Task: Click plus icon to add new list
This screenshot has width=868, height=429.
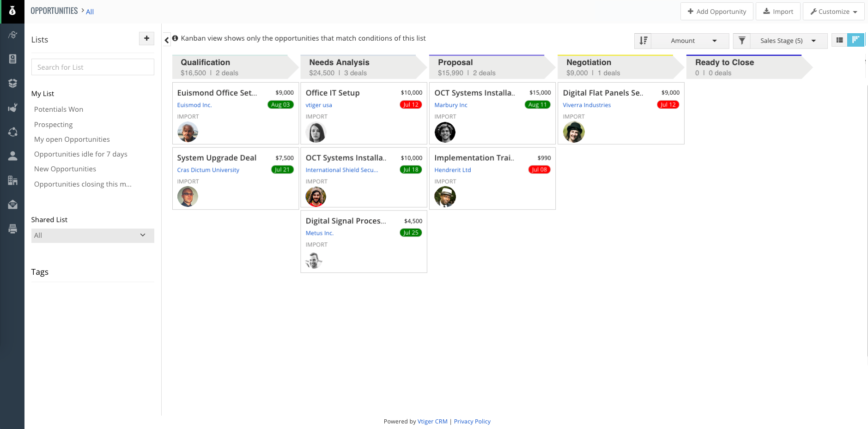Action: [146, 38]
